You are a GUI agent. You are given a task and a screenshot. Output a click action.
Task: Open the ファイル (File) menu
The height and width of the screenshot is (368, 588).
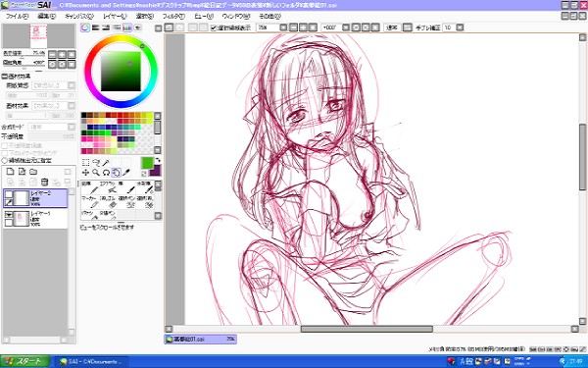(x=17, y=16)
